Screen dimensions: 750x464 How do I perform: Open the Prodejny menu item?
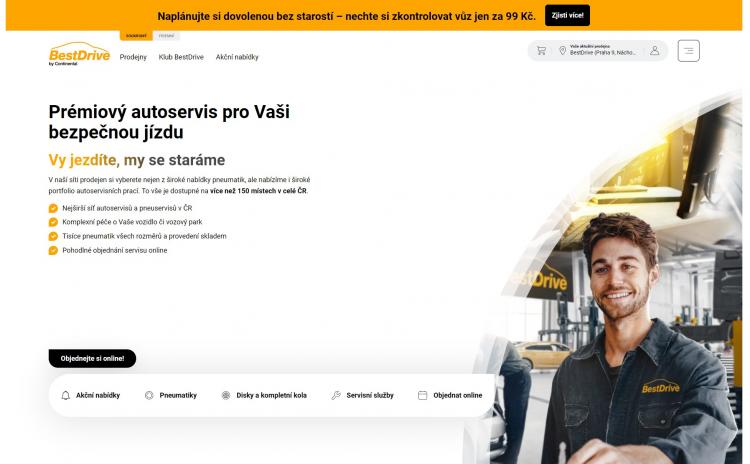(133, 57)
